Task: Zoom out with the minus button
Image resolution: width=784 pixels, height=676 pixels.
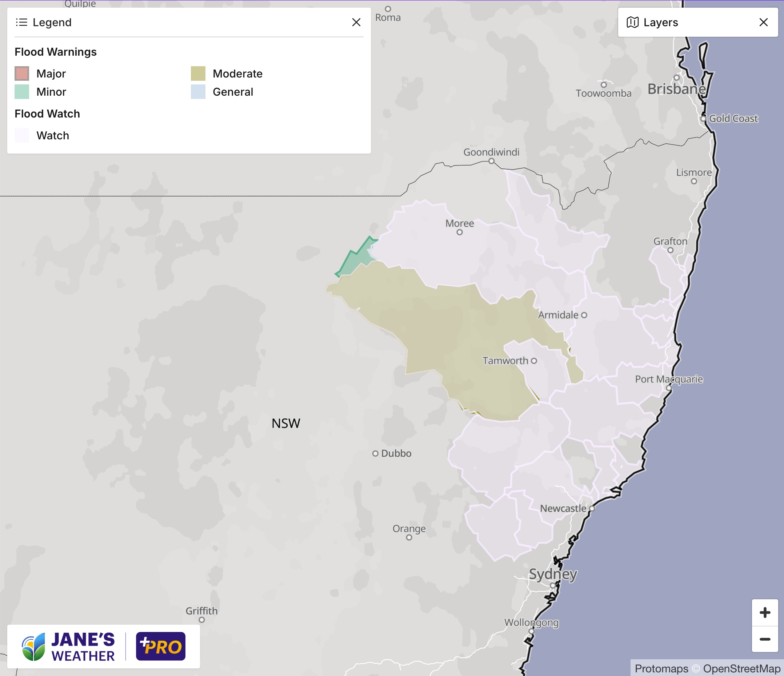Action: click(765, 639)
